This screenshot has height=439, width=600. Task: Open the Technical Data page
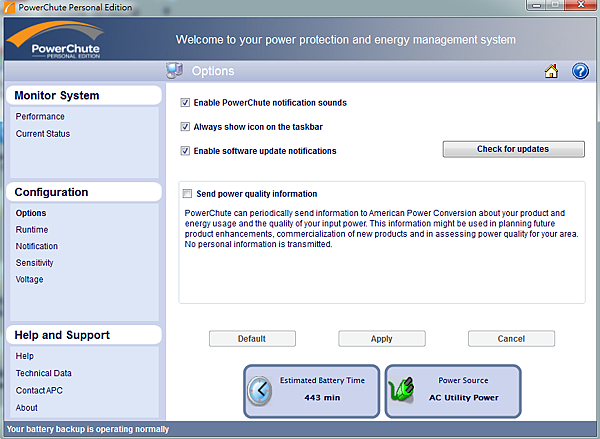click(x=44, y=373)
